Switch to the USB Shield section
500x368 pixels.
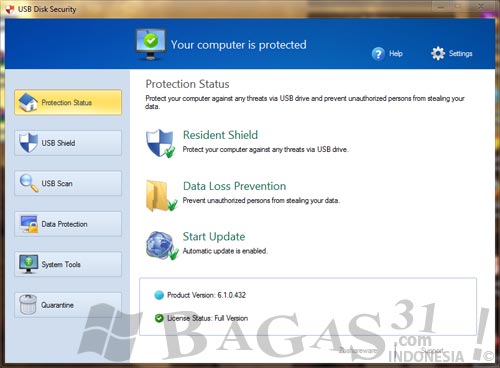click(68, 143)
